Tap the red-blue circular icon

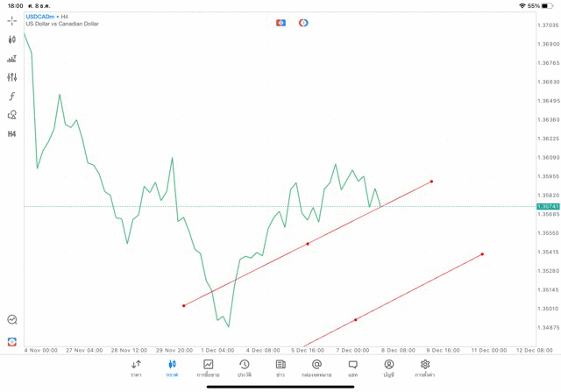click(303, 22)
